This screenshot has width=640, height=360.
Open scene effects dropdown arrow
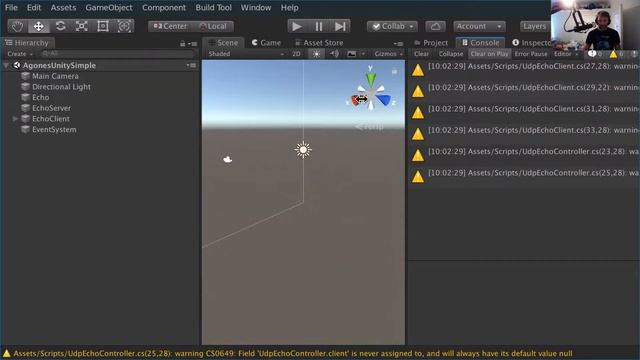[x=363, y=54]
